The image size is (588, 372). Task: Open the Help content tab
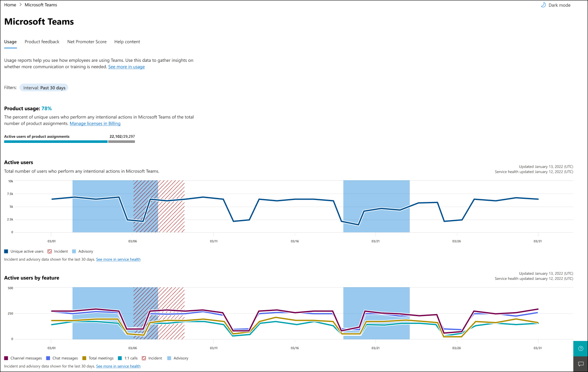pos(127,42)
